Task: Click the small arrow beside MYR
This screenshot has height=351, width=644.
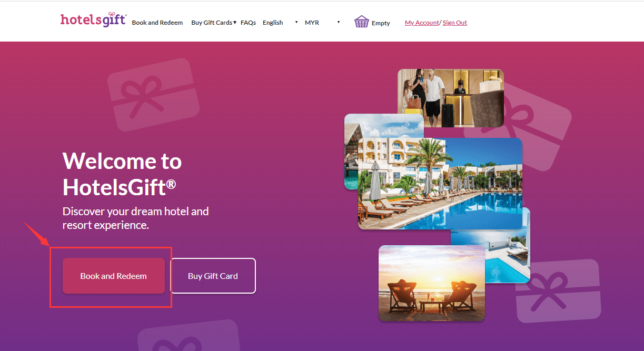Action: click(x=338, y=23)
